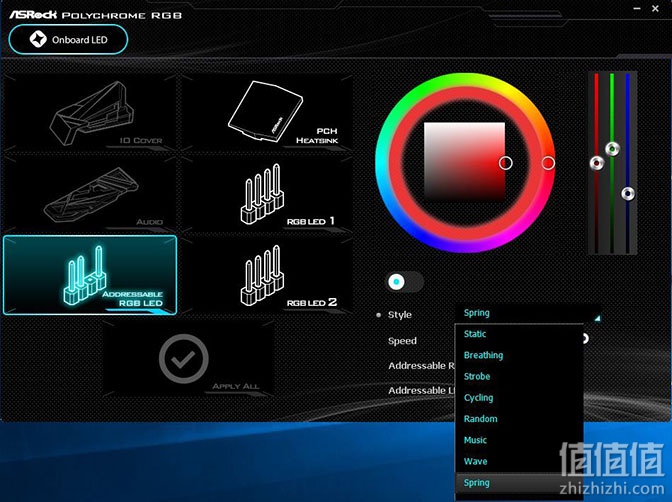Choose Static from the style list
672x502 pixels.
pos(519,334)
